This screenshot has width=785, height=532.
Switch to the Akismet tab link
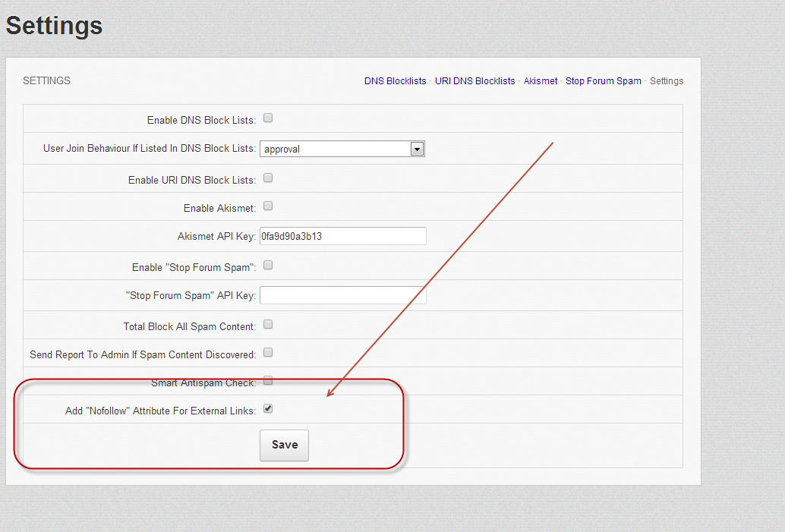(541, 81)
